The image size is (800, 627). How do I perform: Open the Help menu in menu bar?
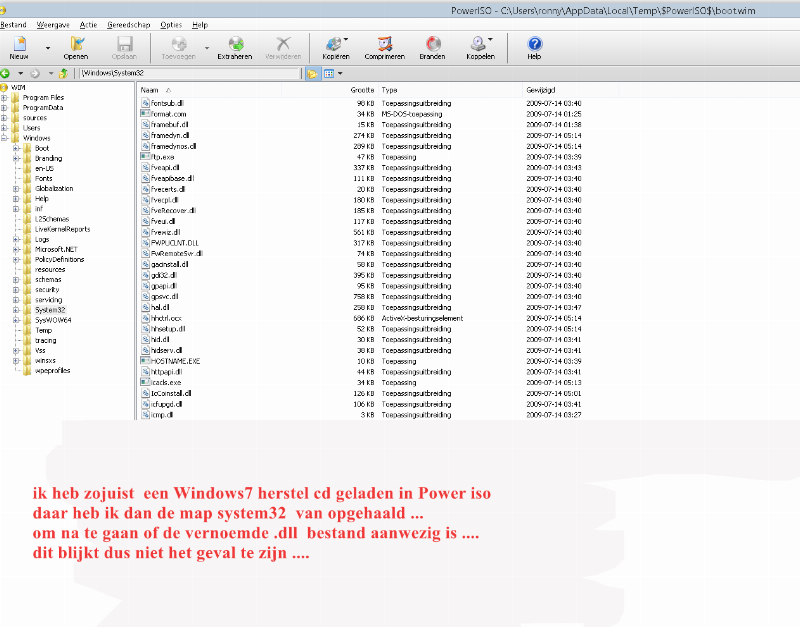click(200, 24)
